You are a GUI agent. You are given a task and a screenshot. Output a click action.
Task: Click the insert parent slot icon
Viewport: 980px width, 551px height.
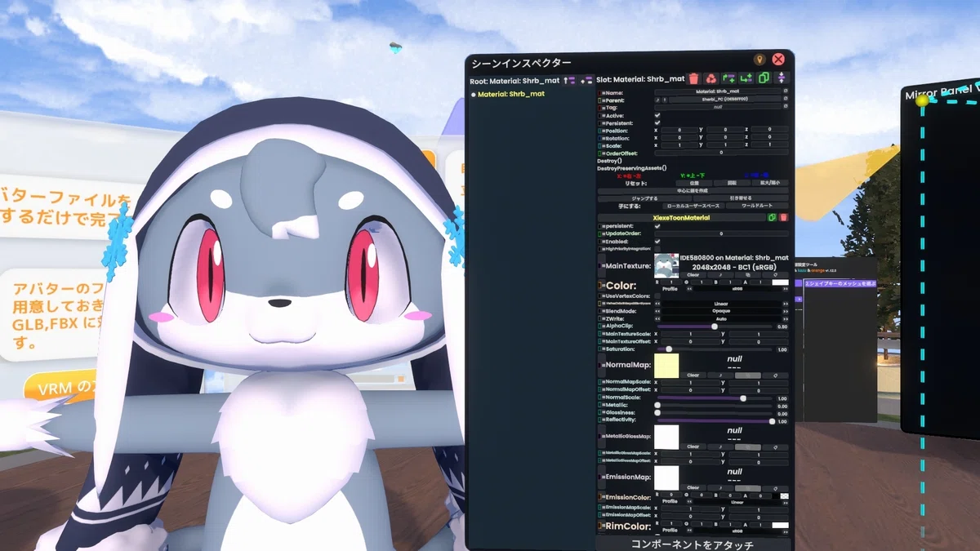728,79
